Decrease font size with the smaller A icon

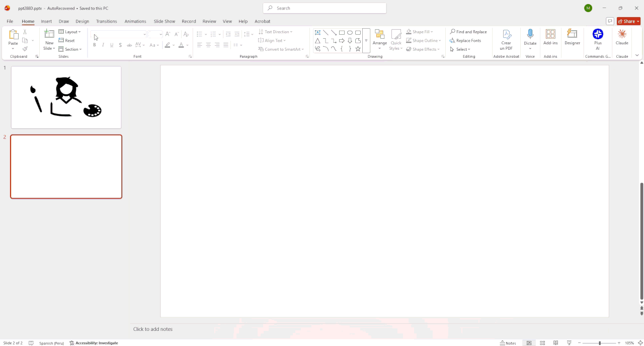pyautogui.click(x=177, y=34)
